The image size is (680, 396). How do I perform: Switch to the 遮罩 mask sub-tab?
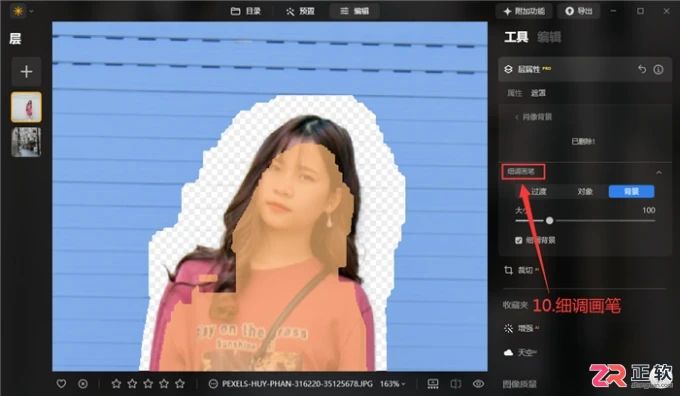click(538, 93)
